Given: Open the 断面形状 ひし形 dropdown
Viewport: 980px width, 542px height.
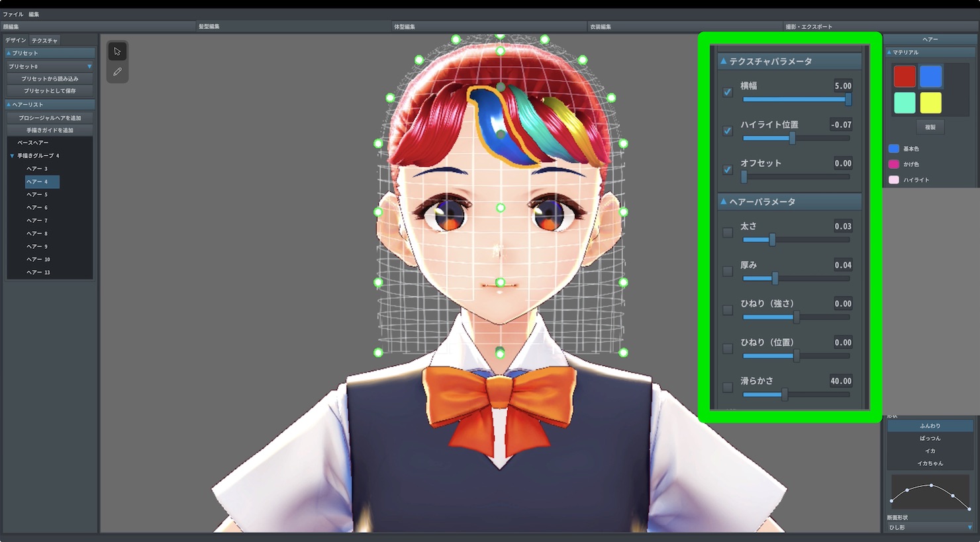Looking at the screenshot, I should (930, 527).
